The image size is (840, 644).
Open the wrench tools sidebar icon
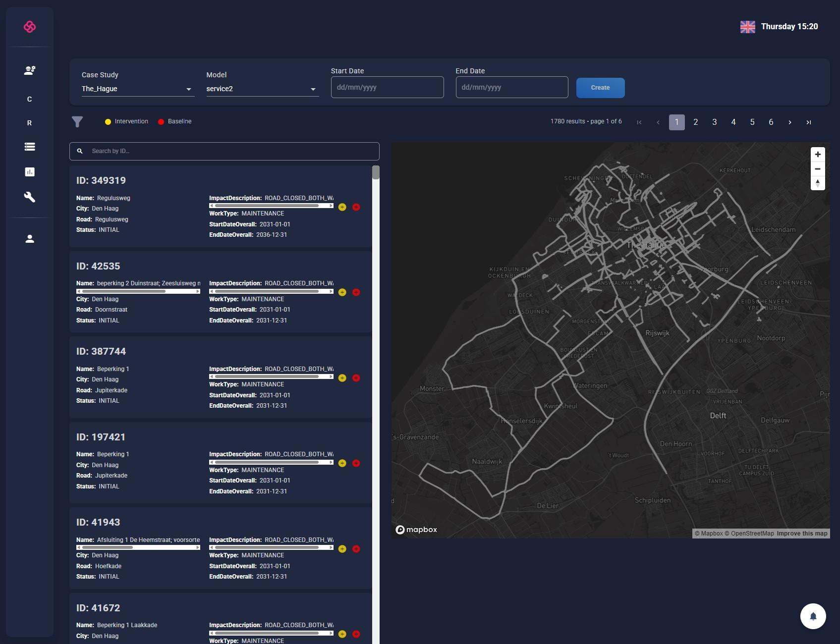pos(30,197)
